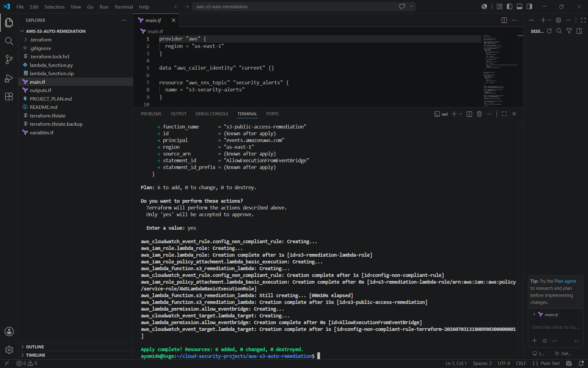Screen dimensions: 588x368
Task: Maximize the terminal panel size
Action: (504, 114)
